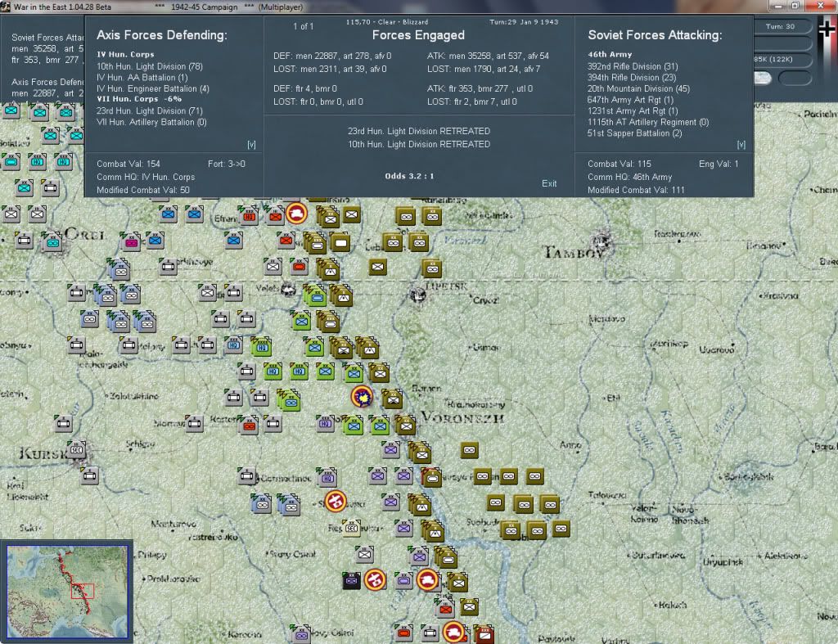838x644 pixels.
Task: Click "1231st Army Art Rgt (1)"
Action: coord(633,111)
